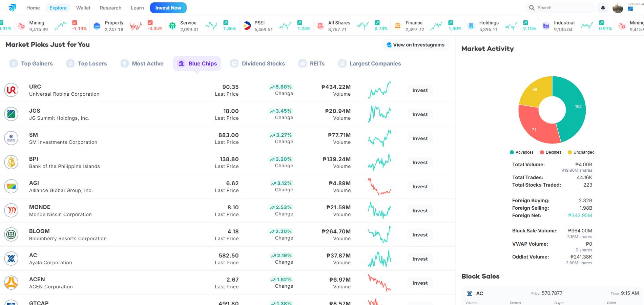The image size is (644, 305).
Task: Invest in URC stock
Action: tap(420, 90)
